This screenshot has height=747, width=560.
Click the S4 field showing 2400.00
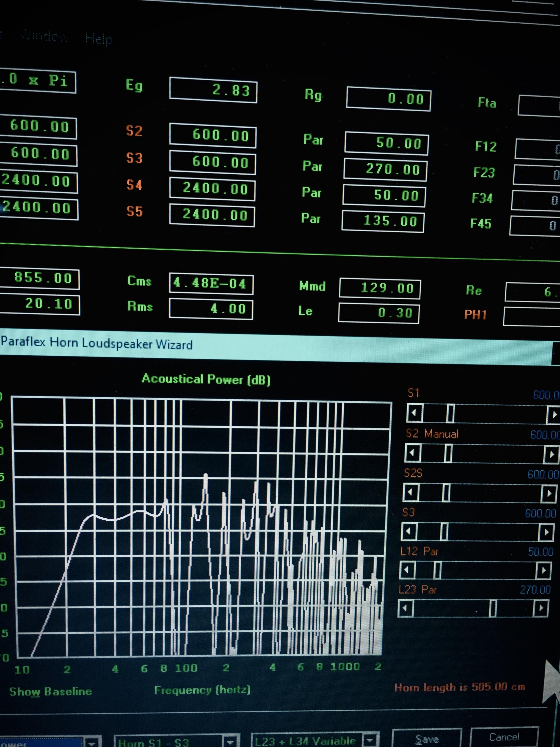pos(212,189)
